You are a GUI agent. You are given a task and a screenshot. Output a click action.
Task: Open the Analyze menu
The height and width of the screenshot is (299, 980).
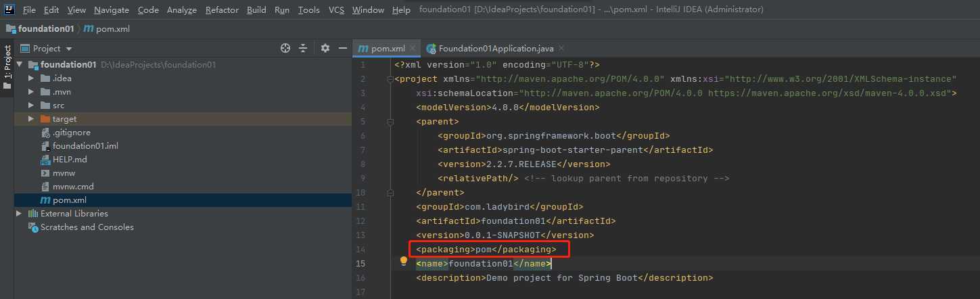point(181,10)
